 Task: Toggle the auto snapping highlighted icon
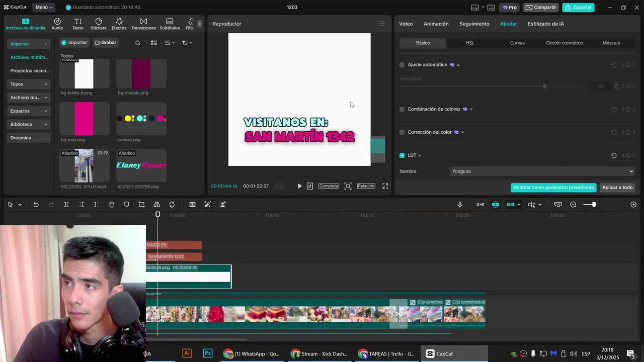click(496, 205)
